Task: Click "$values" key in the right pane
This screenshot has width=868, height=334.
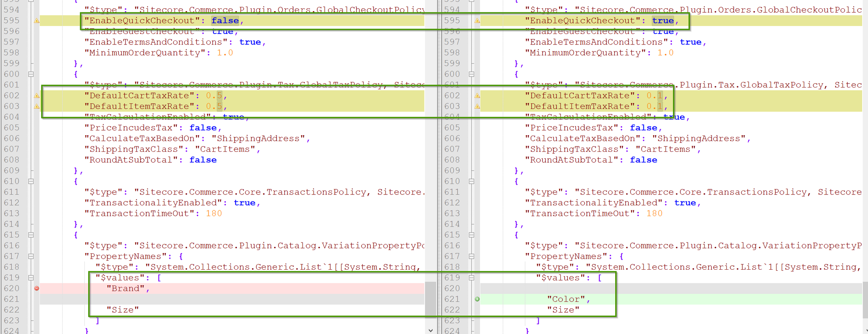Action: pos(561,278)
